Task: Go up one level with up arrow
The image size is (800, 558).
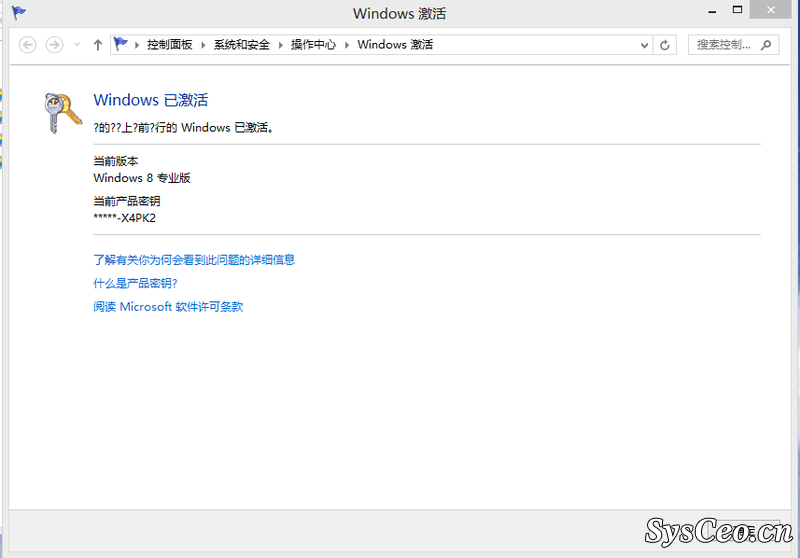Action: click(98, 45)
